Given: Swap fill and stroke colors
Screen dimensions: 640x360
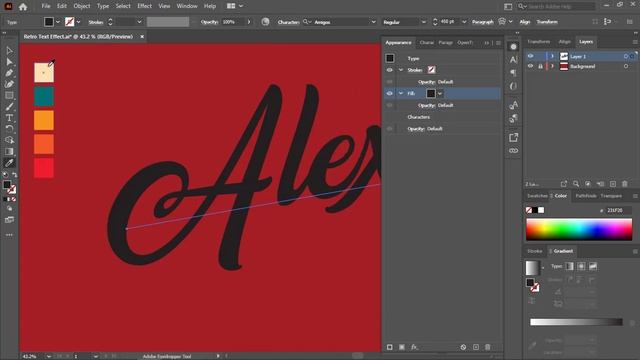Looking at the screenshot, I should 15,175.
